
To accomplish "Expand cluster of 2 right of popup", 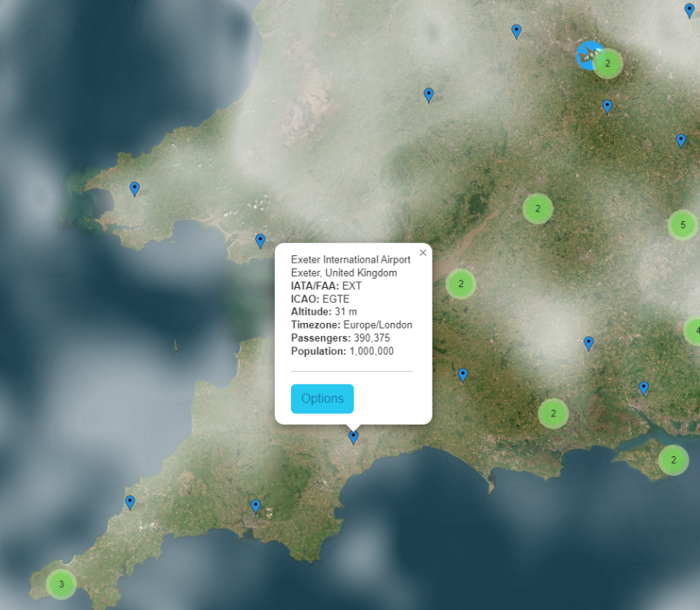I will tap(460, 284).
